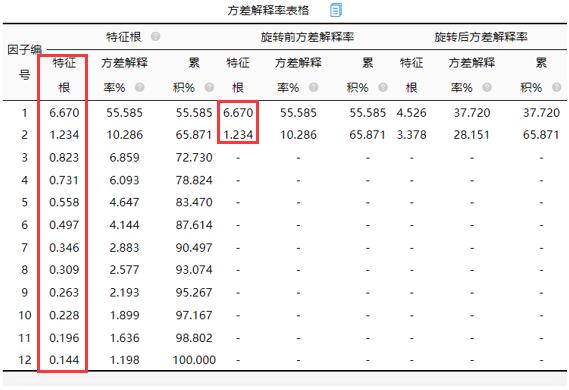The width and height of the screenshot is (569, 390).
Task: Select the 旋转前方差解释率 group header
Action: [x=307, y=37]
